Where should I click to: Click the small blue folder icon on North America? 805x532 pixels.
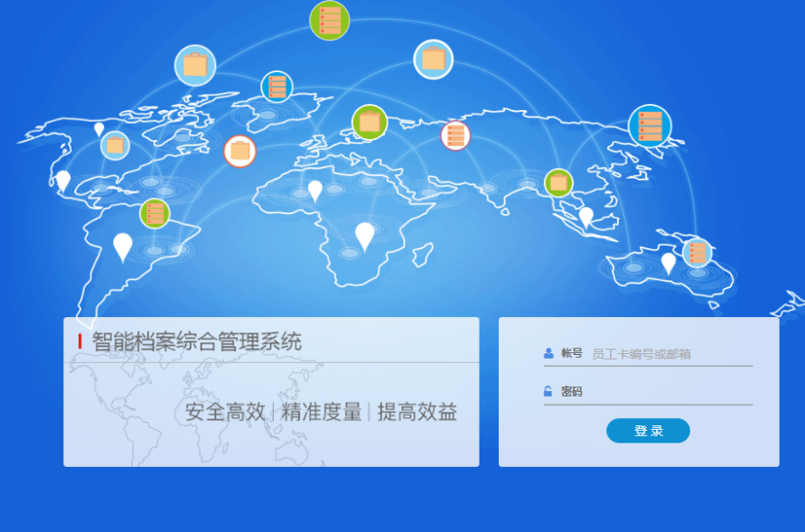(115, 145)
